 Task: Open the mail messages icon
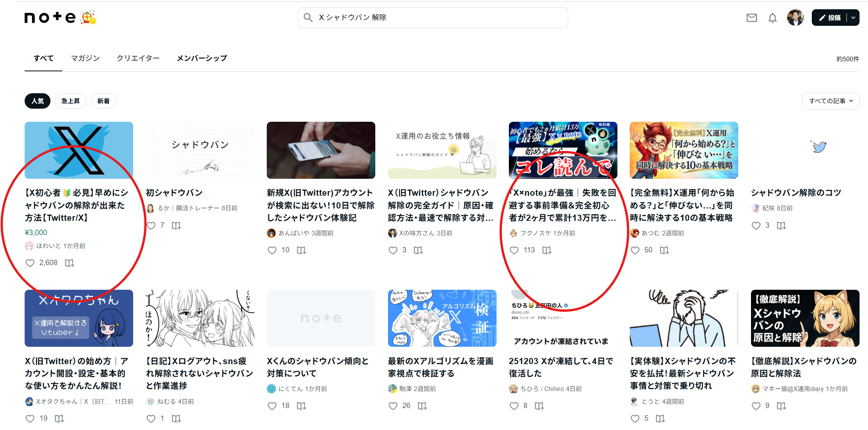pos(751,18)
